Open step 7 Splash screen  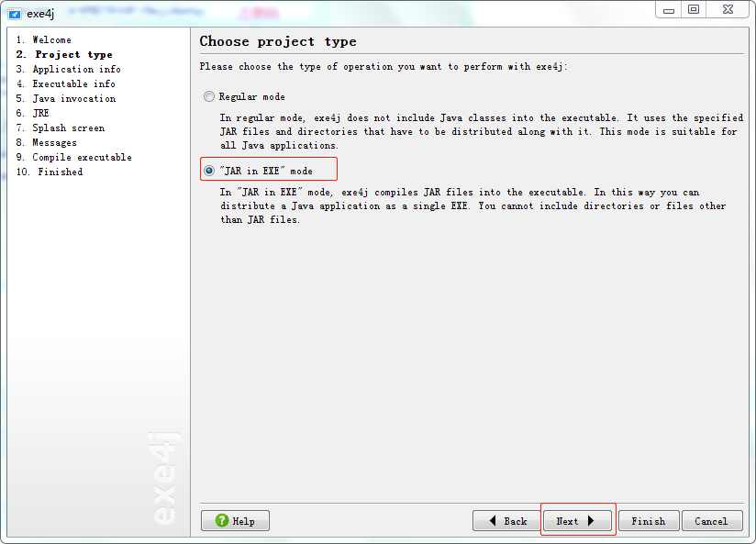tap(61, 128)
